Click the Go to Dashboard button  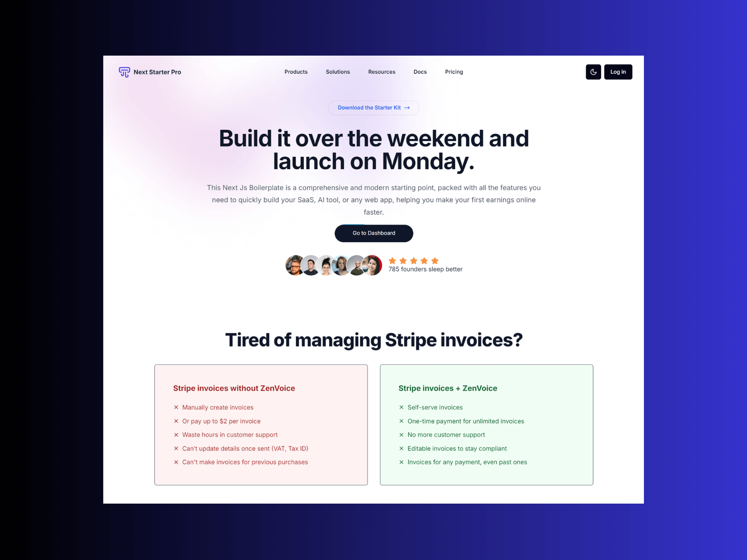pos(373,233)
